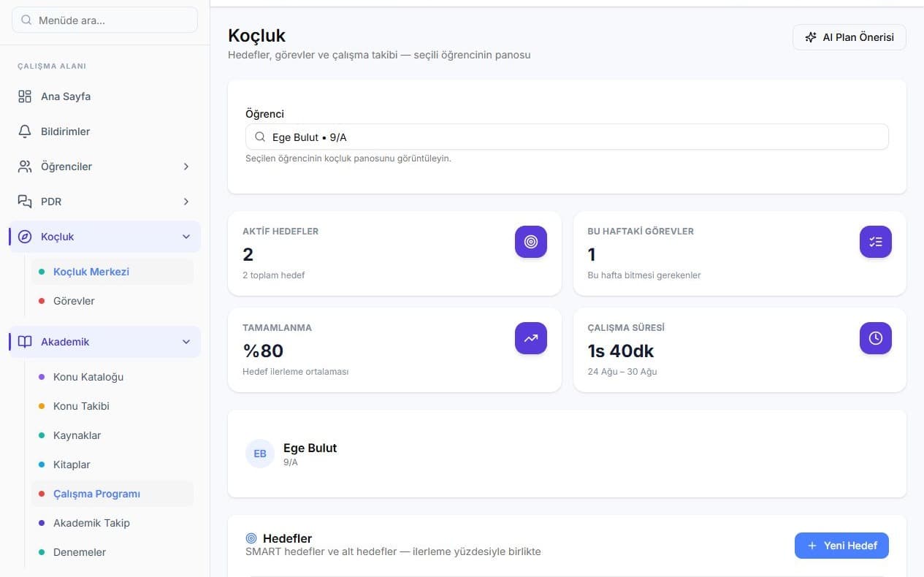Click the Ege Bulut name in profile card
Viewport: 924px width, 577px height.
pyautogui.click(x=310, y=448)
